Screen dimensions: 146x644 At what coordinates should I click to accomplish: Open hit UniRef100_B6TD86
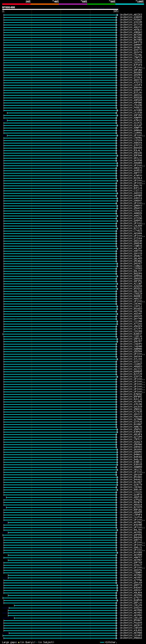(131, 35)
